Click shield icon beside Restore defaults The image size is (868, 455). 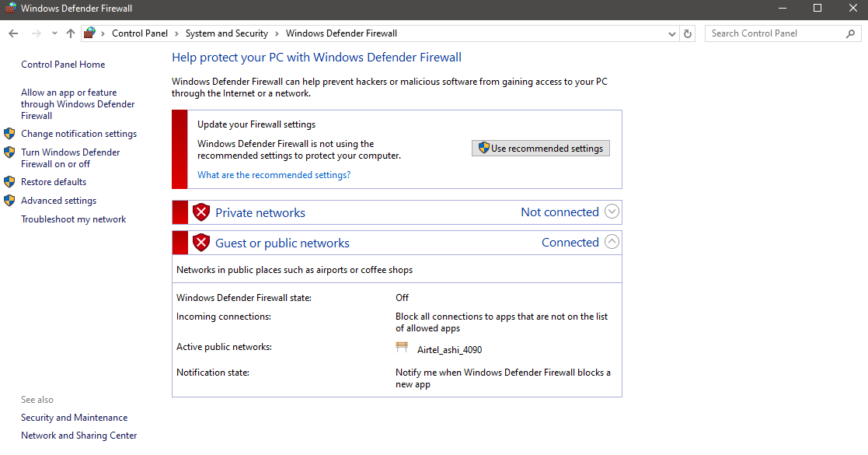(9, 182)
